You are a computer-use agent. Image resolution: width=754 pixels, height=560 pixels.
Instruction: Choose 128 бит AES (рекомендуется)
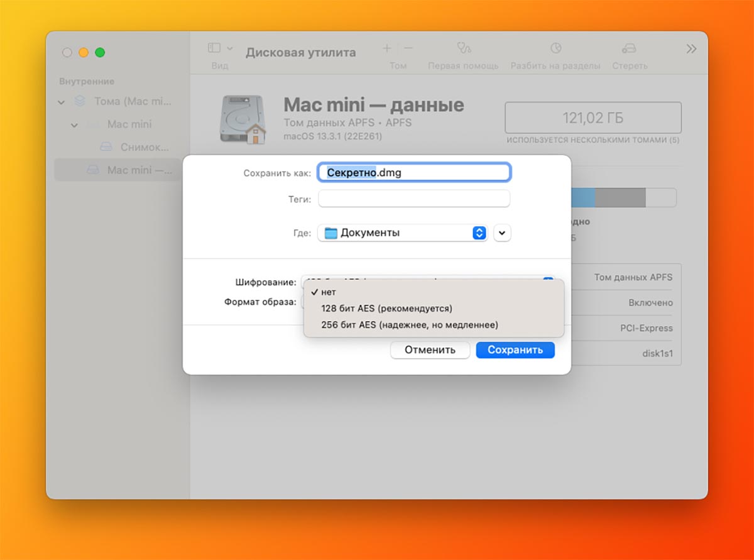[x=434, y=309]
